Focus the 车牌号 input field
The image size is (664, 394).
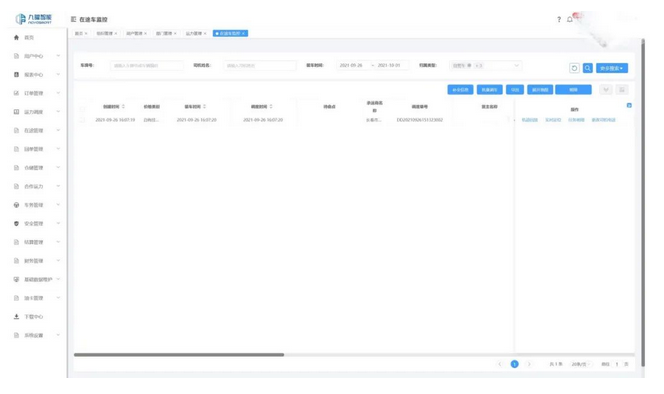click(x=147, y=66)
